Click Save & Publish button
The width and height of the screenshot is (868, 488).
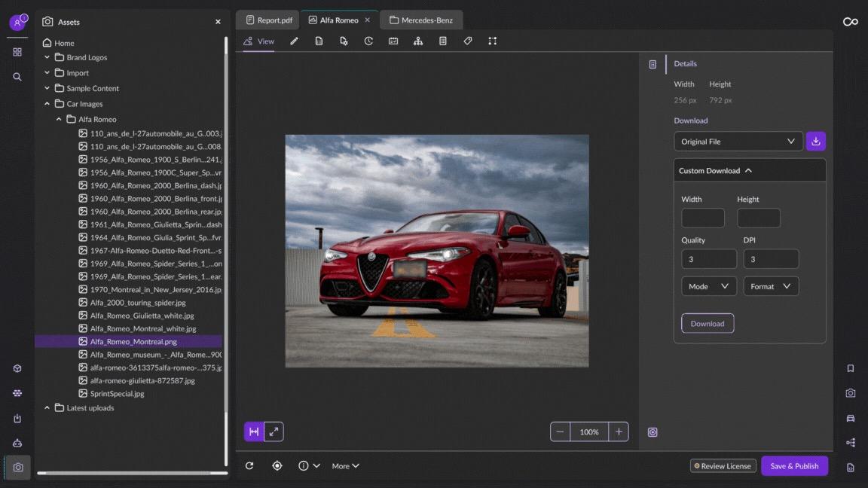coord(794,466)
